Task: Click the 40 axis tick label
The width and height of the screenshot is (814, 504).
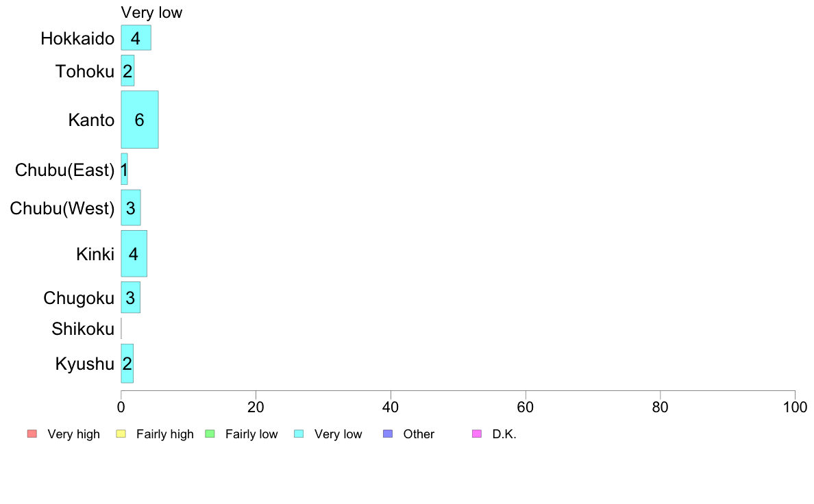Action: click(x=391, y=407)
